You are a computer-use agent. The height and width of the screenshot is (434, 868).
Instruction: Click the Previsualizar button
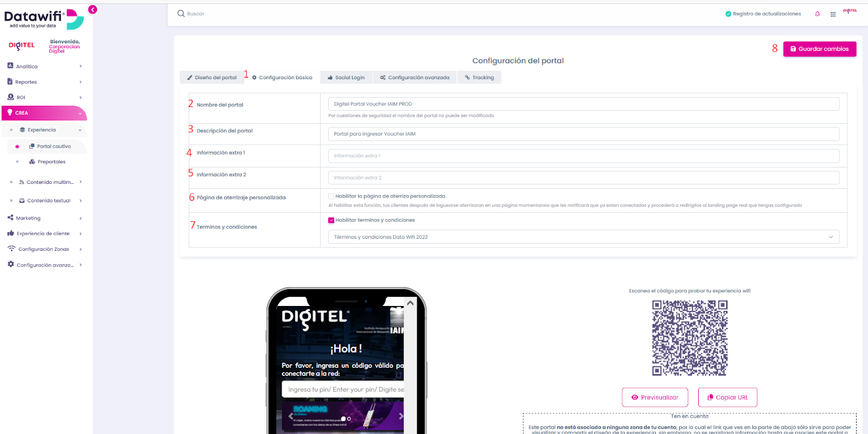coord(655,397)
